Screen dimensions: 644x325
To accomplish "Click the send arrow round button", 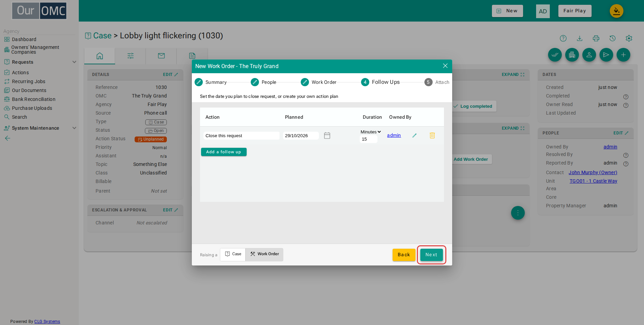I will coord(606,55).
